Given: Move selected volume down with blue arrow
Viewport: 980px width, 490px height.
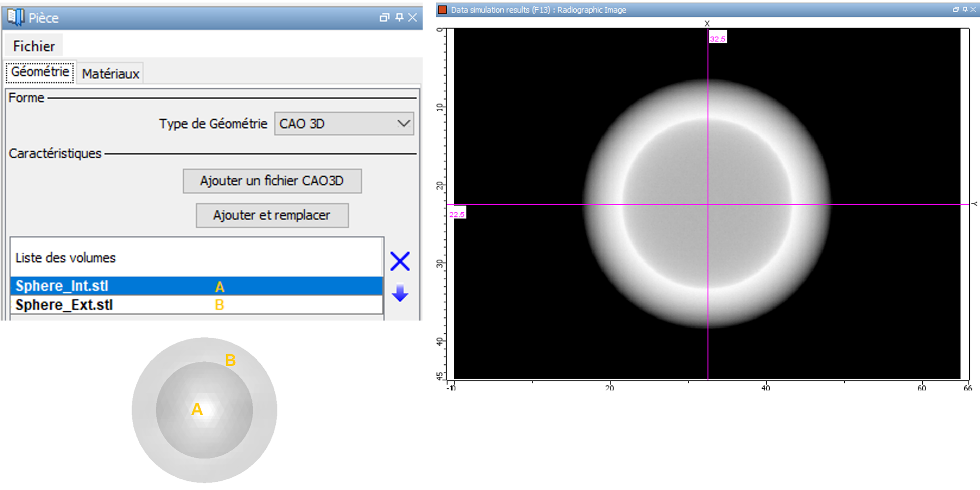Looking at the screenshot, I should [x=400, y=293].
